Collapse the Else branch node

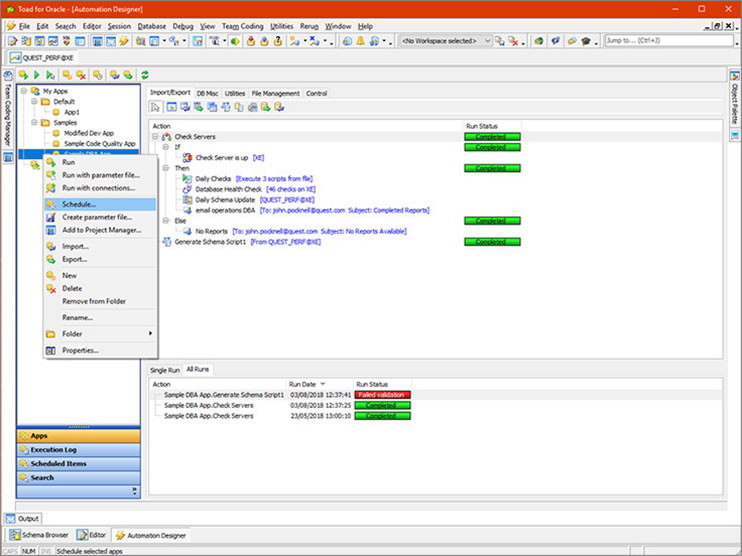click(x=166, y=221)
